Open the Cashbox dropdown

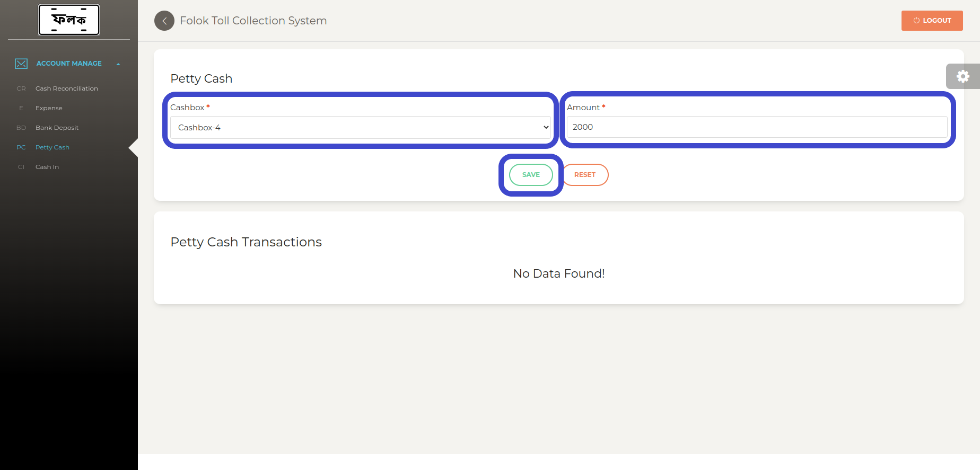pos(361,128)
